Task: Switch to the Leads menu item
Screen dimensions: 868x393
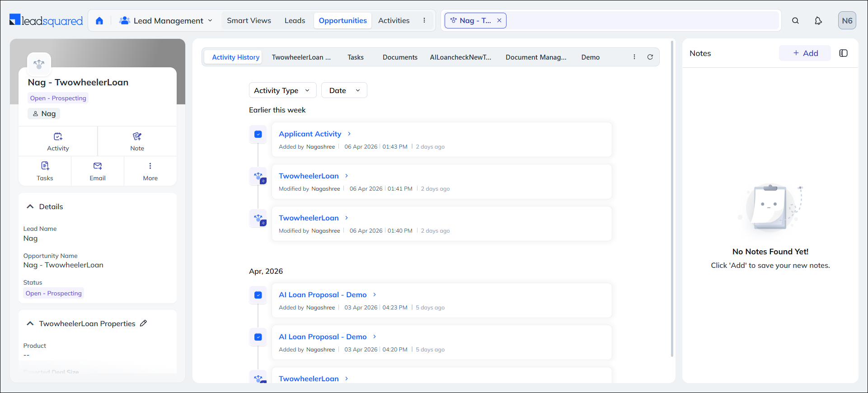Action: (x=295, y=21)
